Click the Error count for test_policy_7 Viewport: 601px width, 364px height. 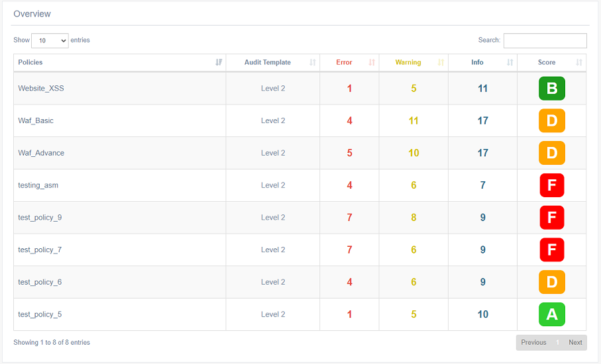(349, 250)
